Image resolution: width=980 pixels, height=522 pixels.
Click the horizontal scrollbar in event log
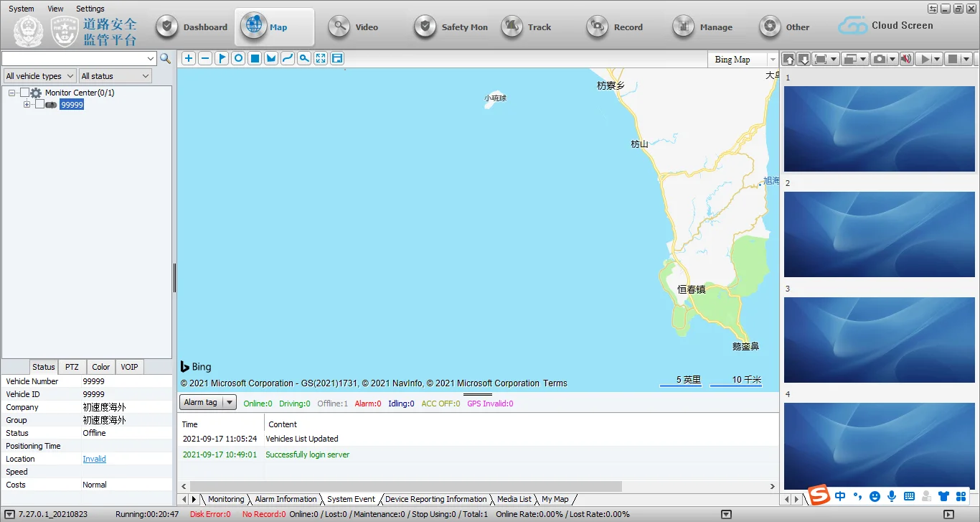coord(406,487)
